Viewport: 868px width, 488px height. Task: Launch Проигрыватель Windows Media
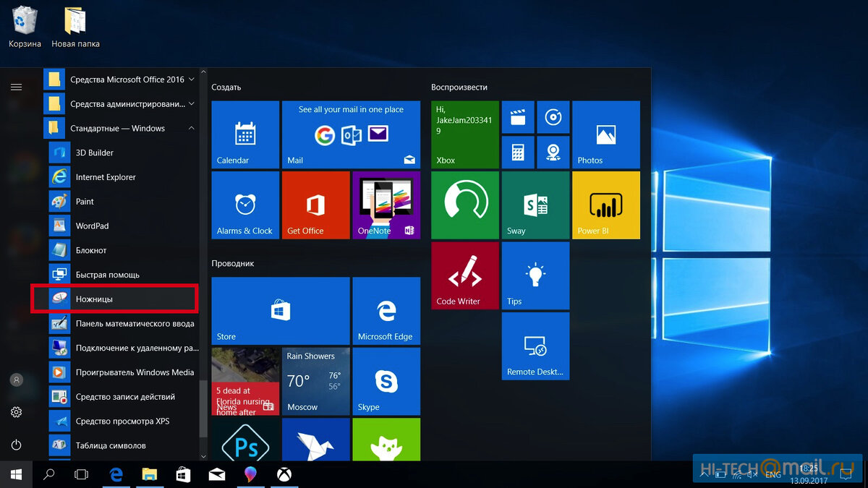point(122,372)
